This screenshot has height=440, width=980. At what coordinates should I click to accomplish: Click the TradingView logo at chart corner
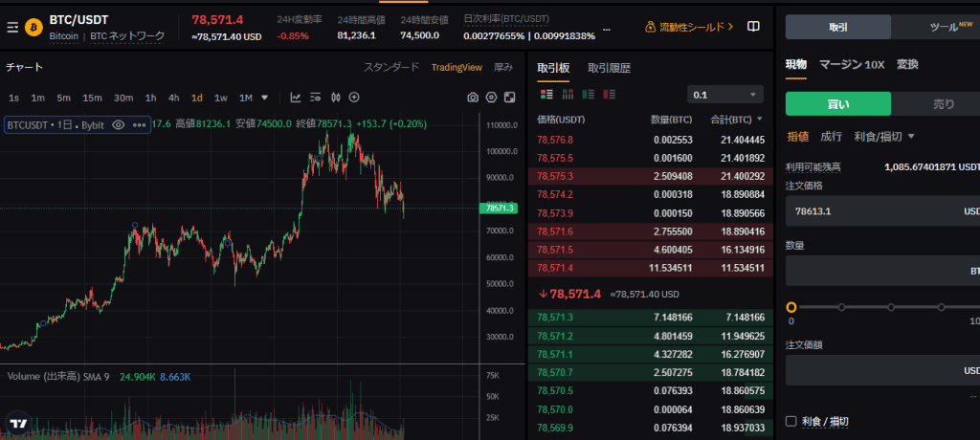pos(19,424)
